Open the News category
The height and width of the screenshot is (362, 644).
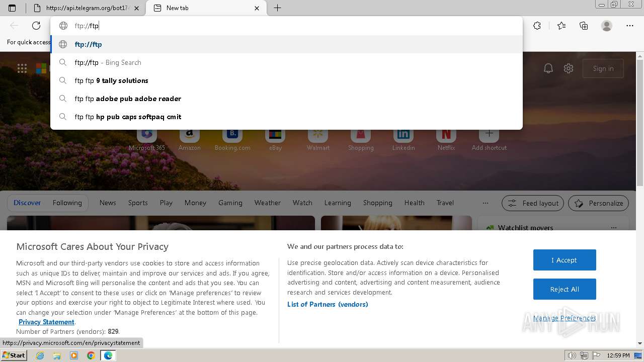pyautogui.click(x=108, y=203)
